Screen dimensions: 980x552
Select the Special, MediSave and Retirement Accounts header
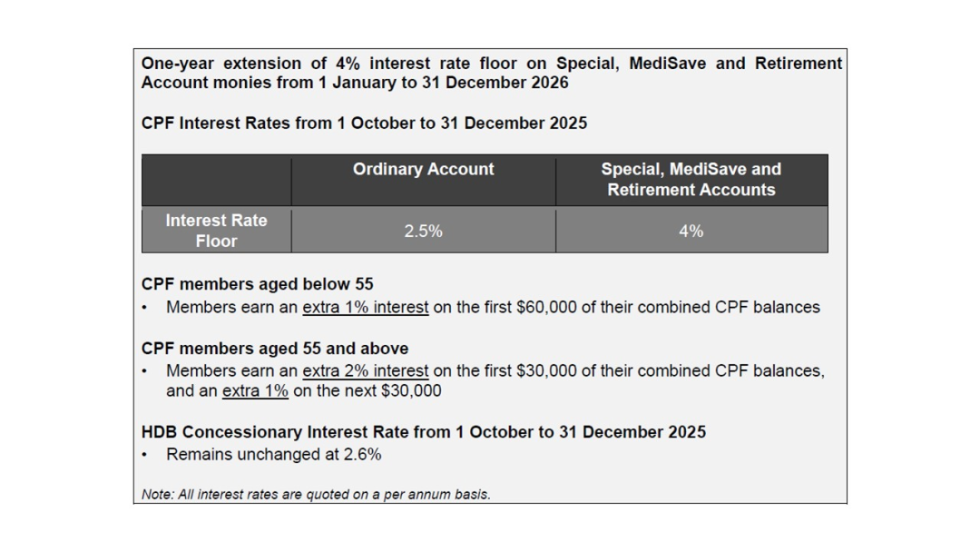(691, 180)
